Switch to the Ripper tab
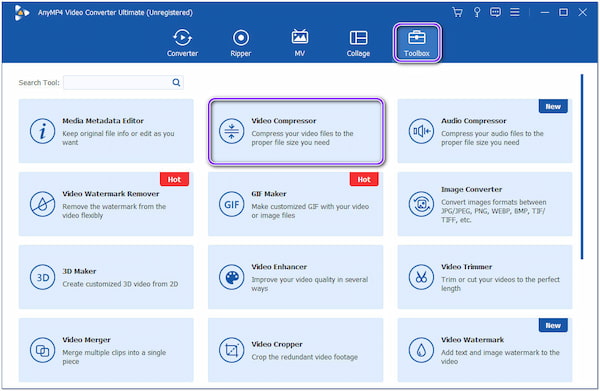Image resolution: width=600 pixels, height=391 pixels. point(241,43)
